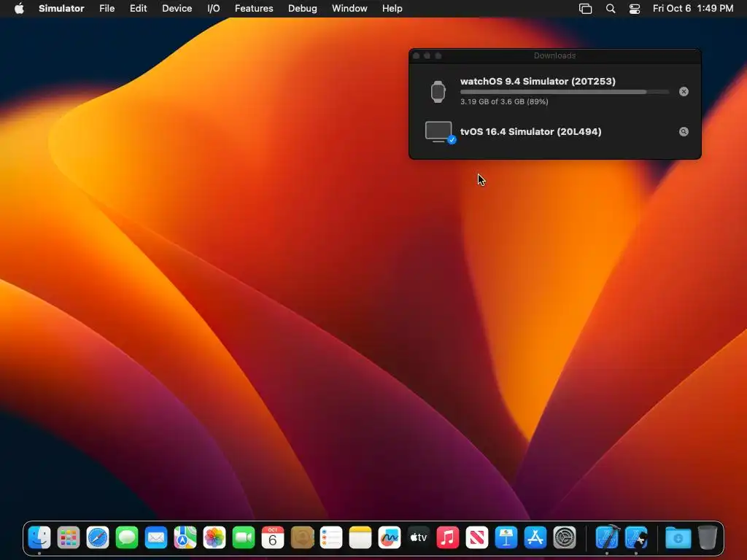The height and width of the screenshot is (560, 747).
Task: Open Spotlight search in the menu bar
Action: (611, 9)
